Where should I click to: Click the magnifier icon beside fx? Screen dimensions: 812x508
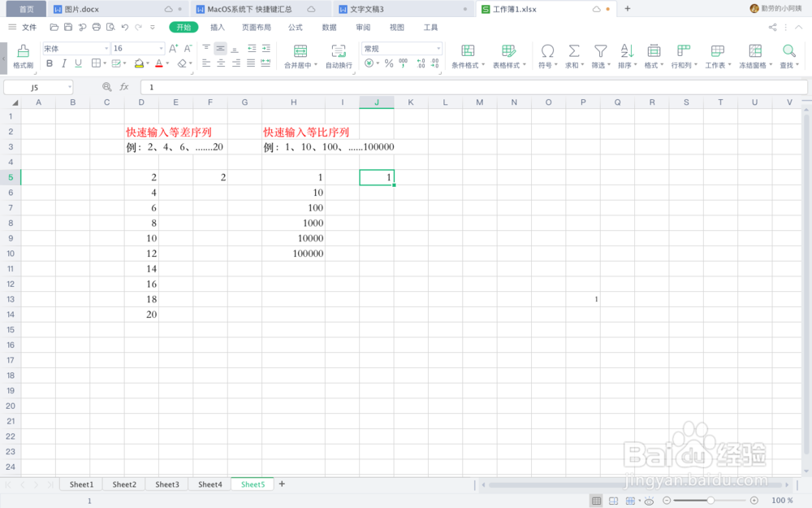click(x=106, y=87)
